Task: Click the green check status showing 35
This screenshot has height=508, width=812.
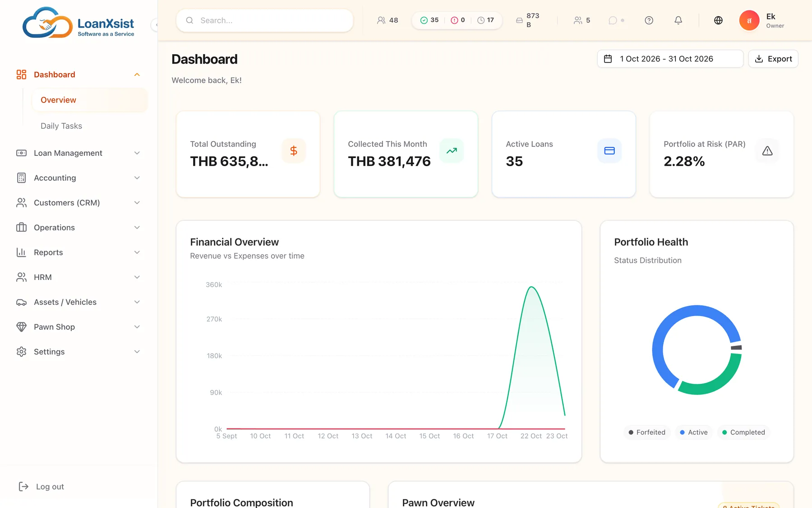Action: click(429, 20)
